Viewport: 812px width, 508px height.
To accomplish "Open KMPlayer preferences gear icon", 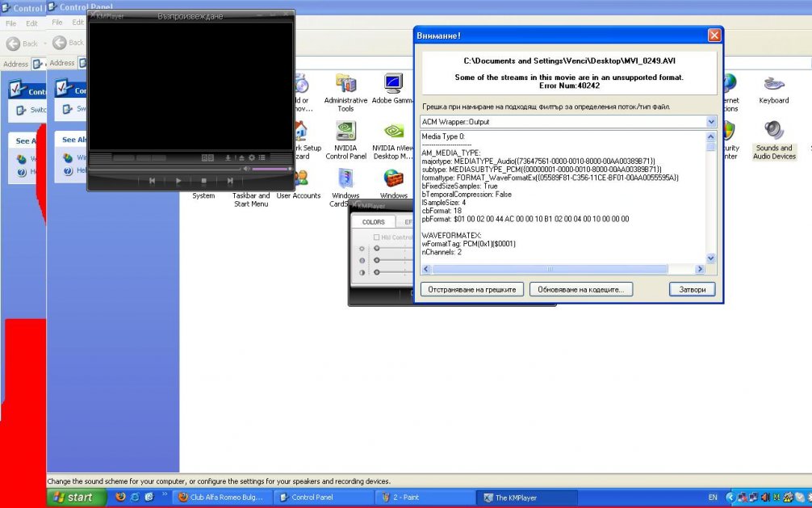I will pyautogui.click(x=251, y=158).
